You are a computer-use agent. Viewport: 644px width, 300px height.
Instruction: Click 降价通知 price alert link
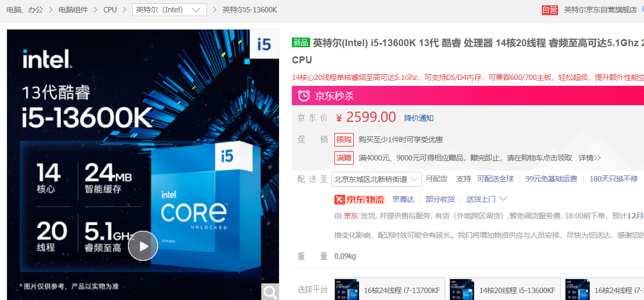click(x=419, y=118)
